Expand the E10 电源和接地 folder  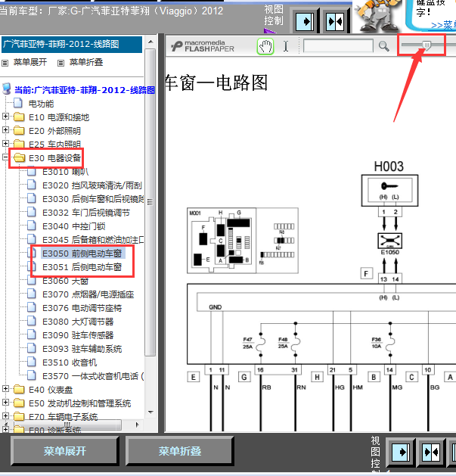point(5,116)
